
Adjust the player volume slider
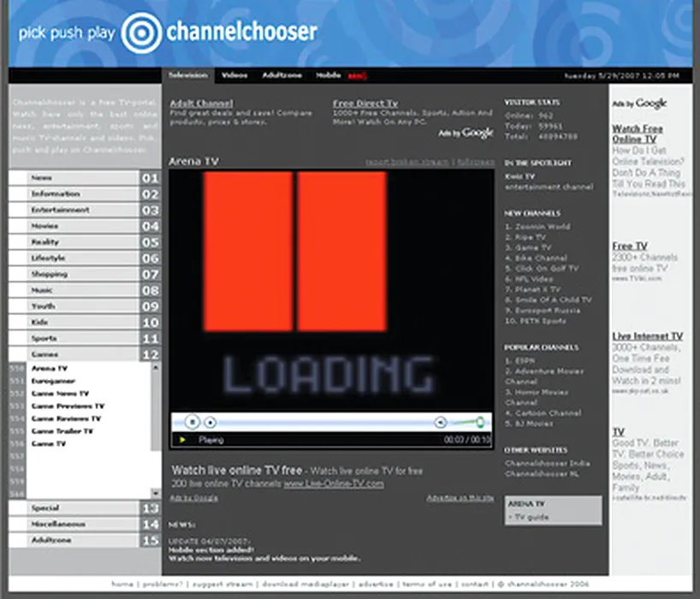(x=469, y=422)
